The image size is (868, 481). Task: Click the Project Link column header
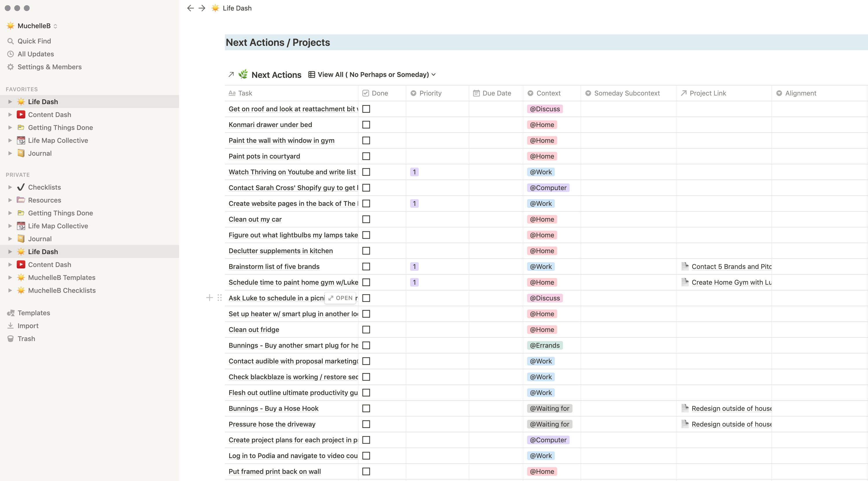coord(724,93)
